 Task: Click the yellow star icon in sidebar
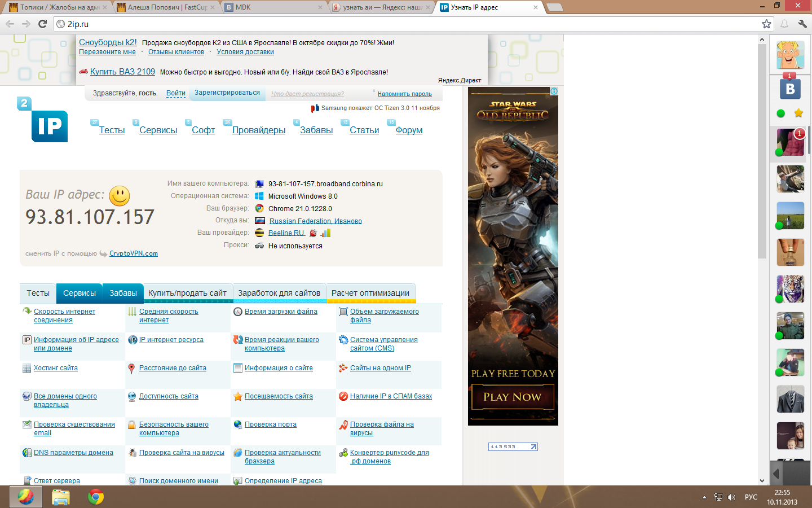click(798, 113)
